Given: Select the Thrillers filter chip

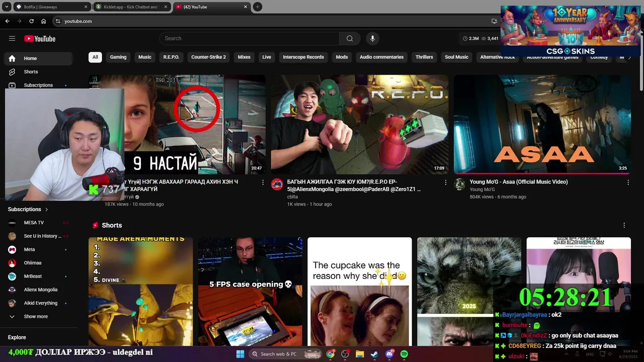Looking at the screenshot, I should pos(424,57).
